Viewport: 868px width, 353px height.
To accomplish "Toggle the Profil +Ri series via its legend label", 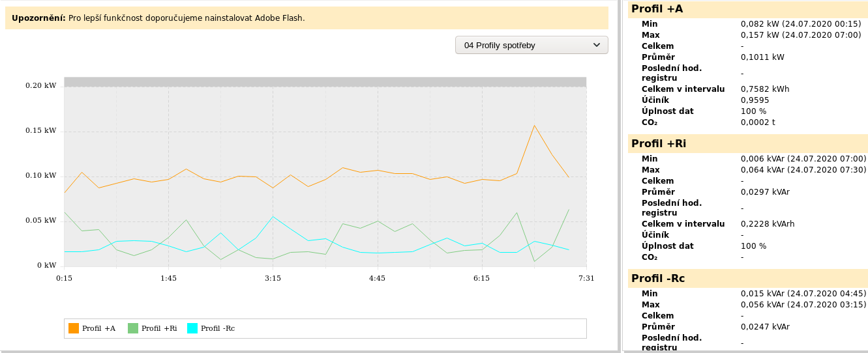I will point(159,328).
